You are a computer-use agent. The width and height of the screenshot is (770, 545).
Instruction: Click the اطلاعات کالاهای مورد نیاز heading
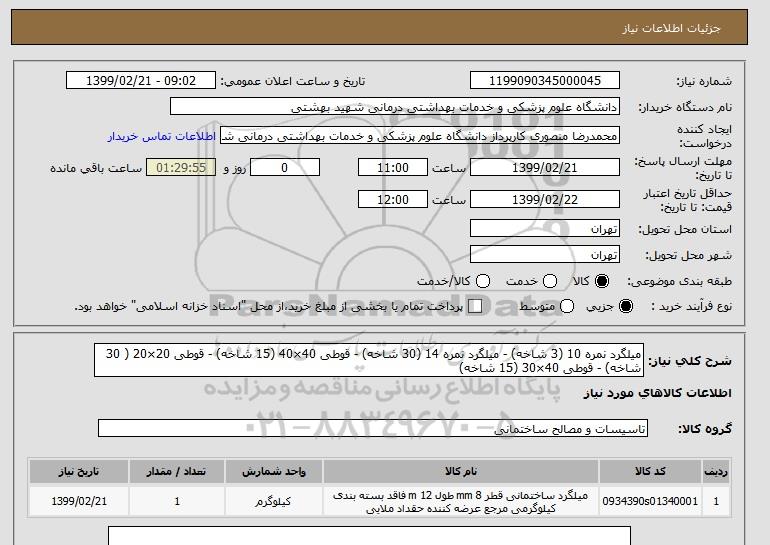[x=658, y=393]
